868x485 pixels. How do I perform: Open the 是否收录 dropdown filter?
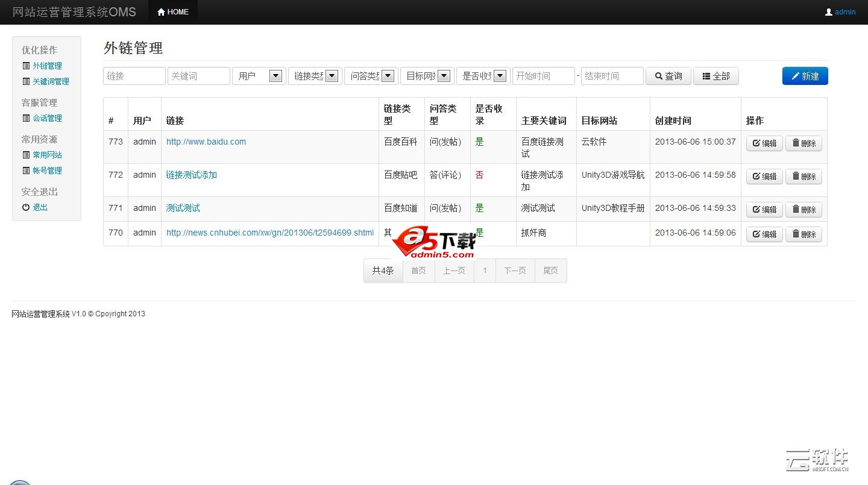pos(483,76)
